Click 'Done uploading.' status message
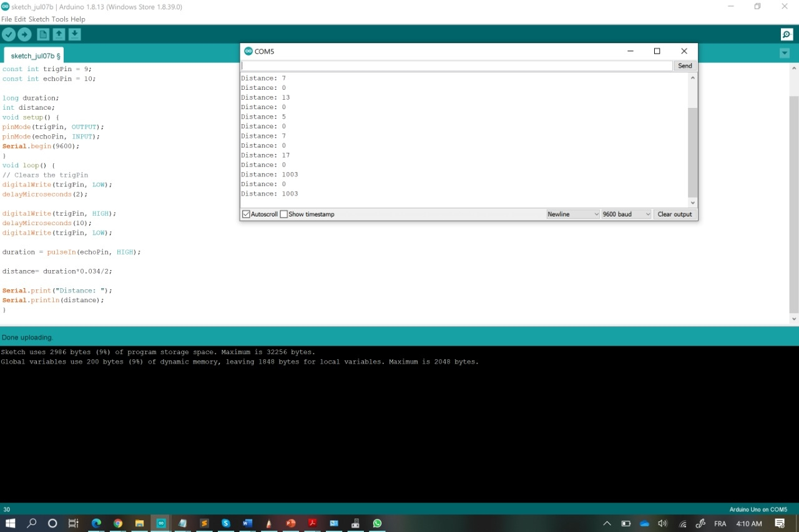799x532 pixels. click(x=27, y=337)
